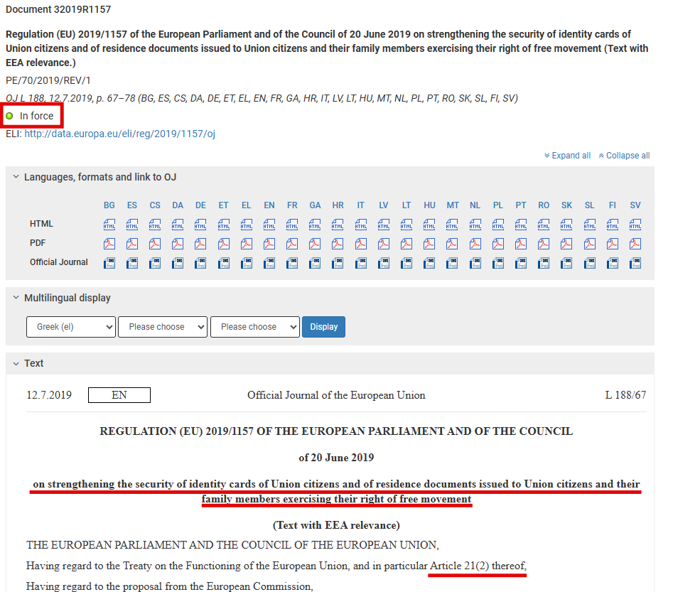700x592 pixels.
Task: Click the 12.7.2019 journal date
Action: point(49,395)
